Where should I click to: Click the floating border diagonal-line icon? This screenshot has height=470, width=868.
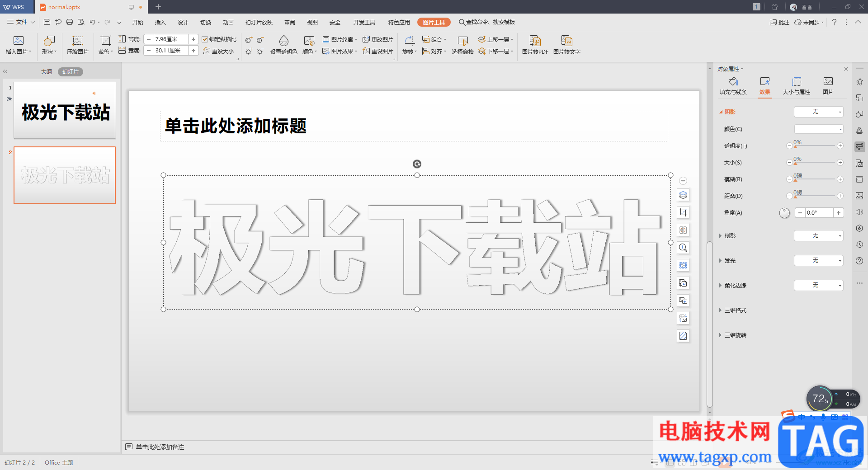683,336
